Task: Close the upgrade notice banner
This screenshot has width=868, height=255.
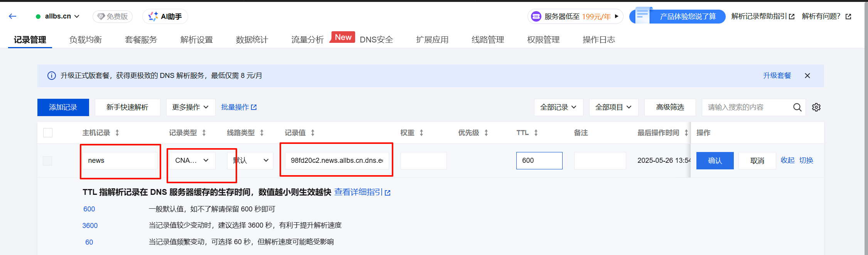Action: (807, 76)
